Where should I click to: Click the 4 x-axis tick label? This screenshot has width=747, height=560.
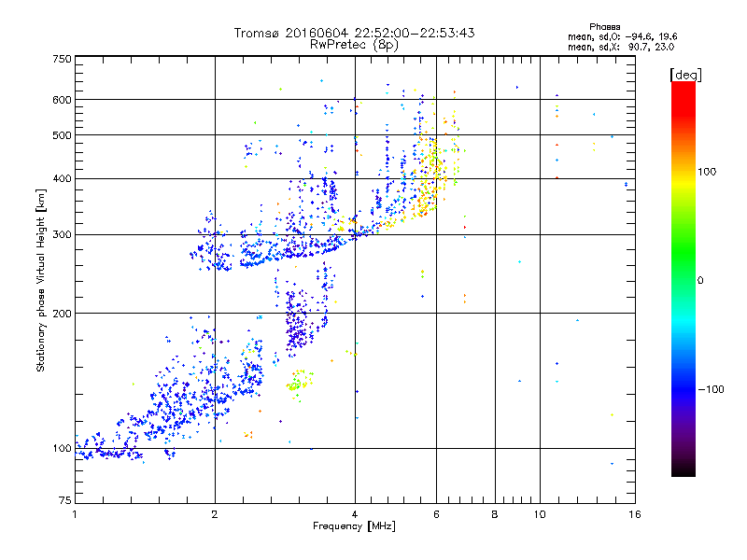[355, 514]
